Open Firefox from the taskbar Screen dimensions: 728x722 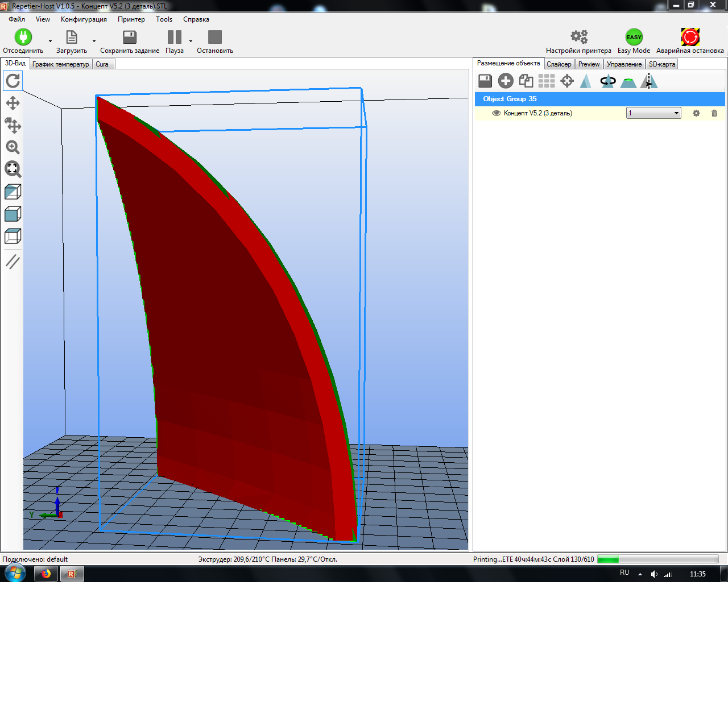(x=45, y=574)
